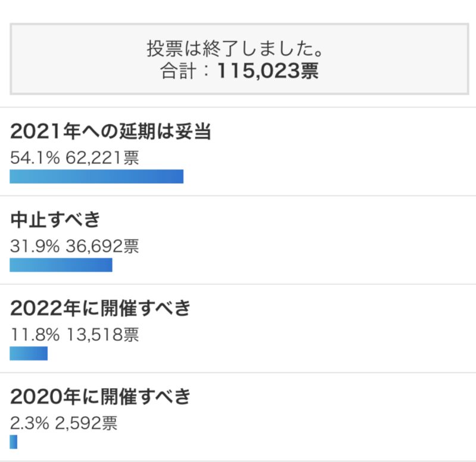
Task: Click the result bar for 中止すべき
Action: click(61, 265)
